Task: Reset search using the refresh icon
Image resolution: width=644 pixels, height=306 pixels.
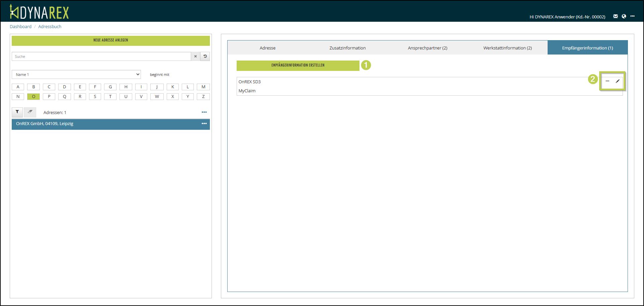Action: (205, 57)
